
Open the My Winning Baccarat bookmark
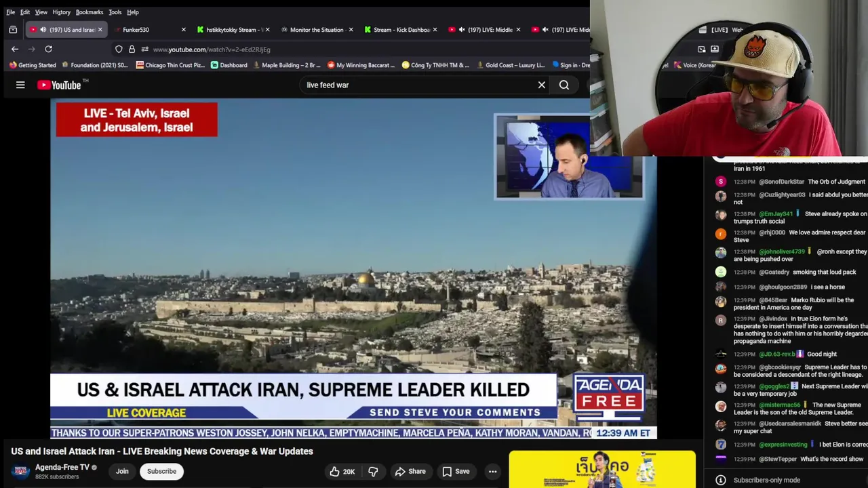point(361,65)
